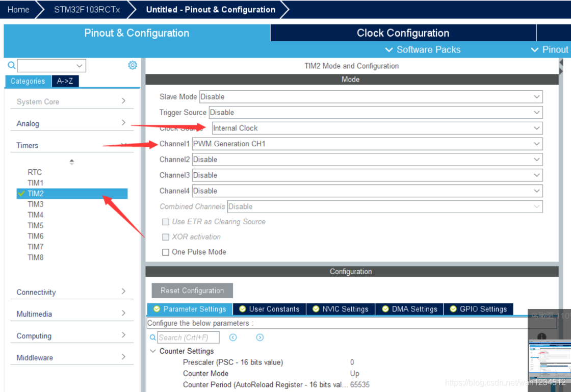This screenshot has height=392, width=571.
Task: Open the NVIC Settings tab
Action: tap(340, 309)
